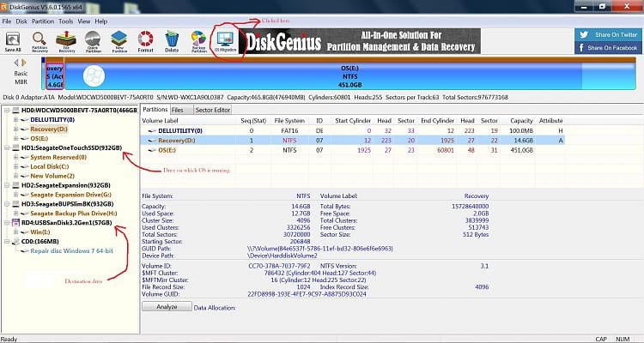Switch to the Sector Editor tab

click(x=213, y=110)
